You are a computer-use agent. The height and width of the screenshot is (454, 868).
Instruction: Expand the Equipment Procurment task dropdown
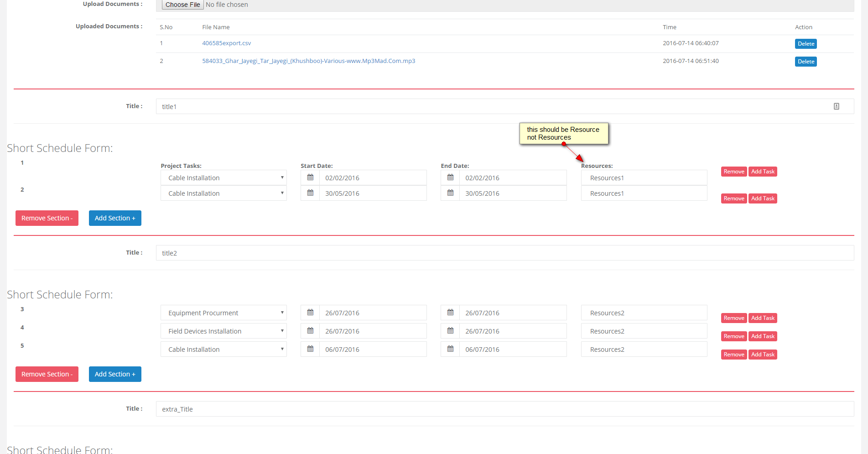point(223,313)
